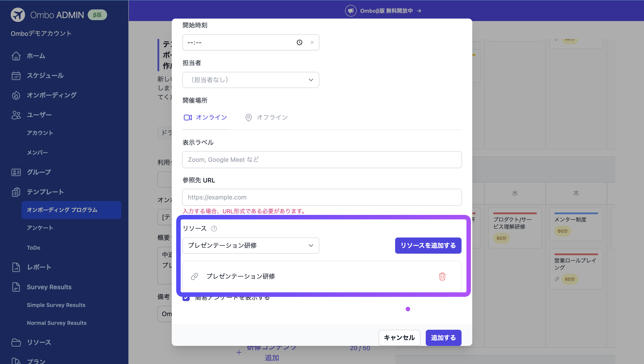644x364 pixels.
Task: Expand the 担当者 (担当者なし) dropdown
Action: pyautogui.click(x=251, y=80)
